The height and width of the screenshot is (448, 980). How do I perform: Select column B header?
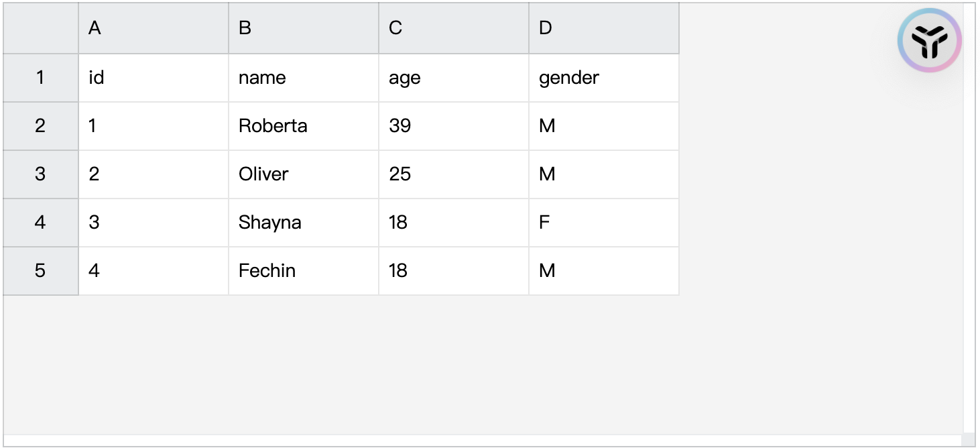point(304,28)
